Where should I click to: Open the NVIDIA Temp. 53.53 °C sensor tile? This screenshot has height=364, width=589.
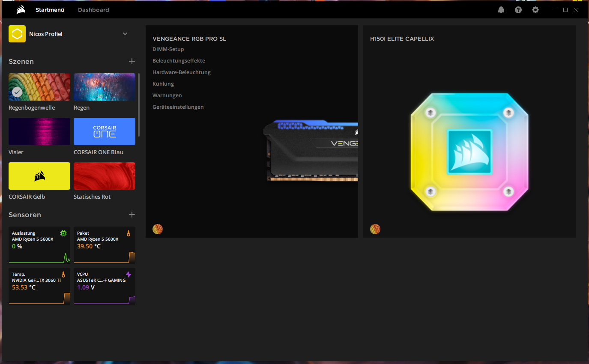click(x=39, y=286)
